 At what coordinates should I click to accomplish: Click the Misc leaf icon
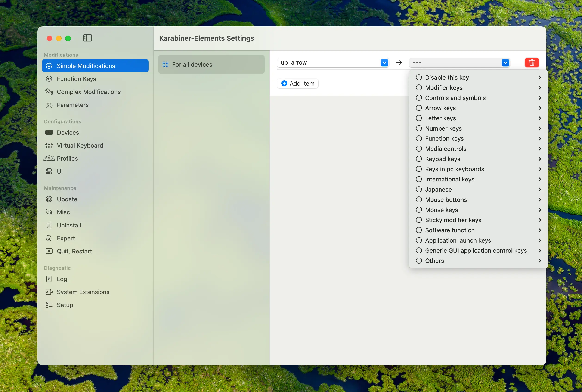tap(49, 212)
